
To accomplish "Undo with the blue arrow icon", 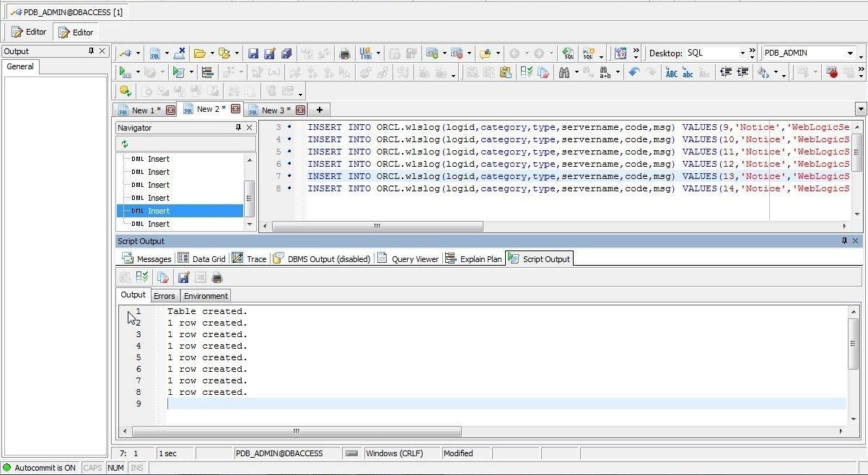I will pyautogui.click(x=634, y=72).
